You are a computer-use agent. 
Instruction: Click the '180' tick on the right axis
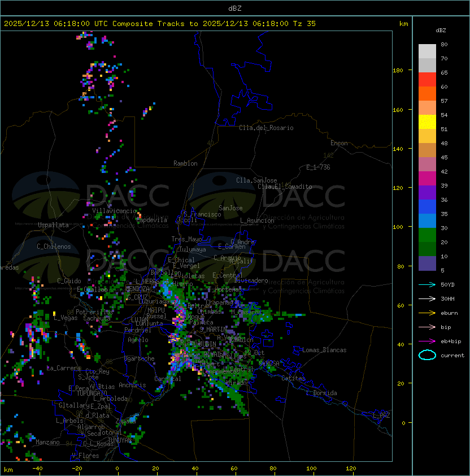pos(398,71)
